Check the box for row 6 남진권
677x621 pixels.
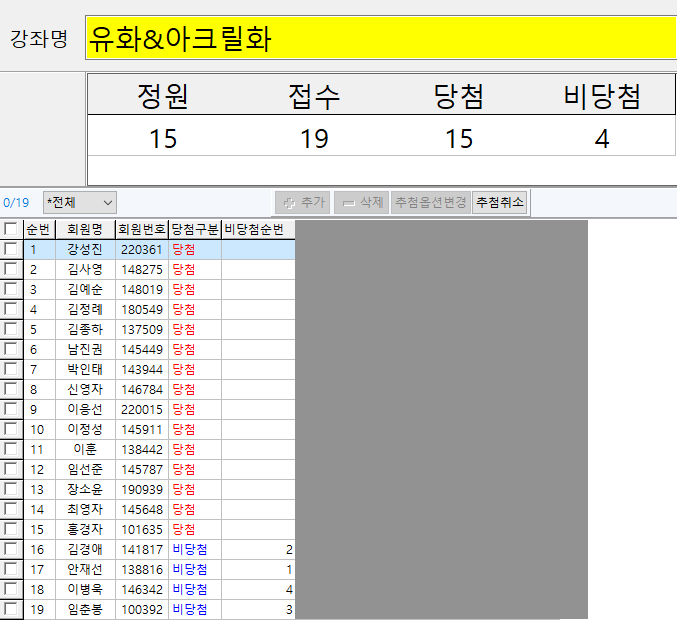tap(10, 349)
